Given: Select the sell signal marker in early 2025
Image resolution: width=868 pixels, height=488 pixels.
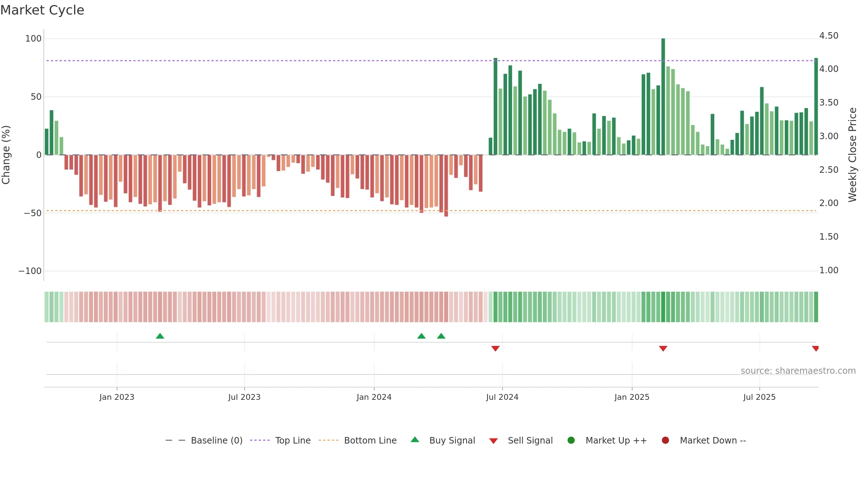Looking at the screenshot, I should pos(663,348).
